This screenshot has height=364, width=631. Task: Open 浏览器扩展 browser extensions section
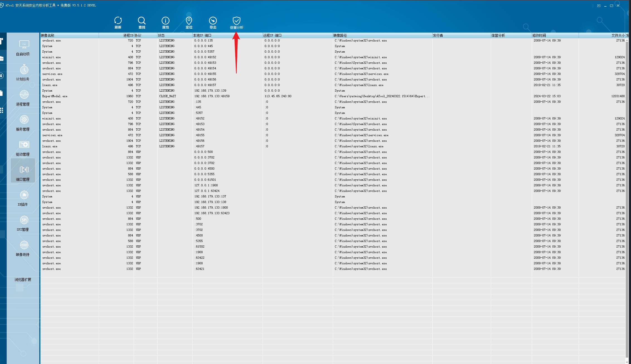(x=23, y=280)
